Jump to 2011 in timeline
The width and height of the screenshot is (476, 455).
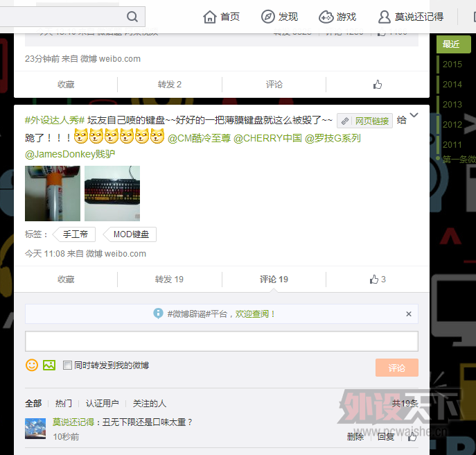coord(452,144)
